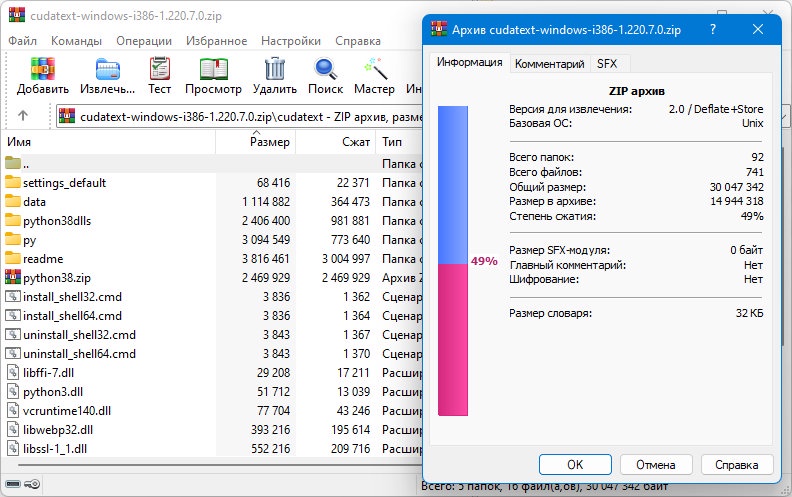Click the 49% compression ratio bar

(453, 261)
